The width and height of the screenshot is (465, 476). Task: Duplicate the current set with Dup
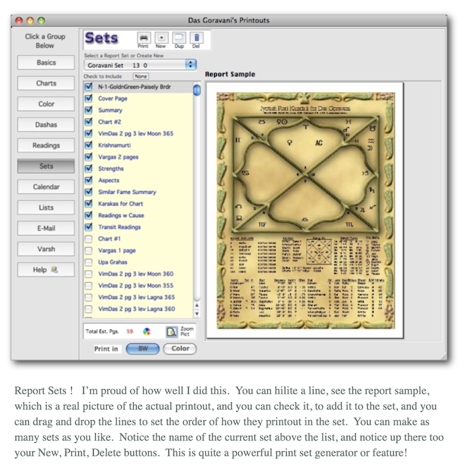179,37
